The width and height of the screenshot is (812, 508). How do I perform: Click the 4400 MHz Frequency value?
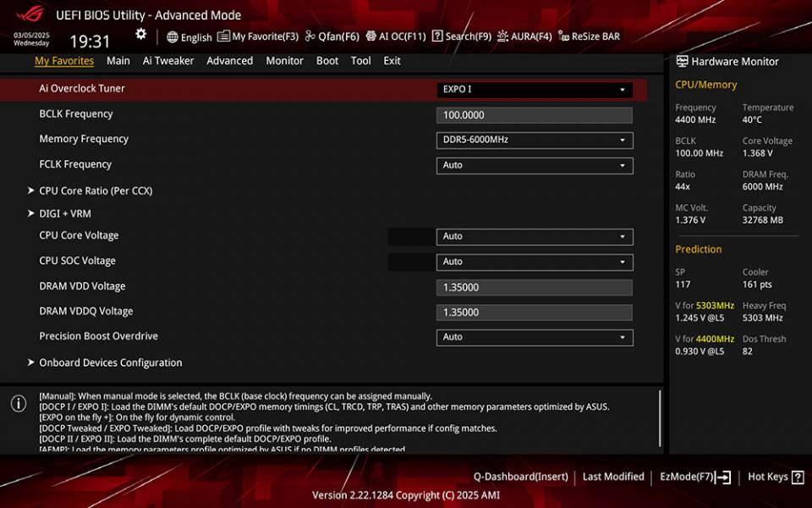click(695, 119)
